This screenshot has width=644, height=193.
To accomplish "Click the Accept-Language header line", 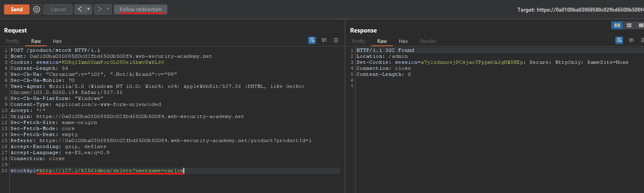I will click(60, 152).
